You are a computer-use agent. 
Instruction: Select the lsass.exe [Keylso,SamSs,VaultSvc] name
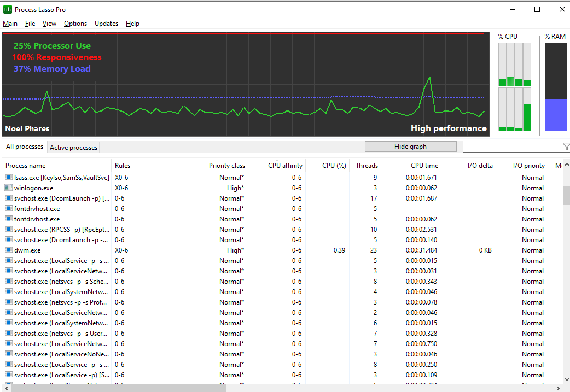(x=61, y=177)
